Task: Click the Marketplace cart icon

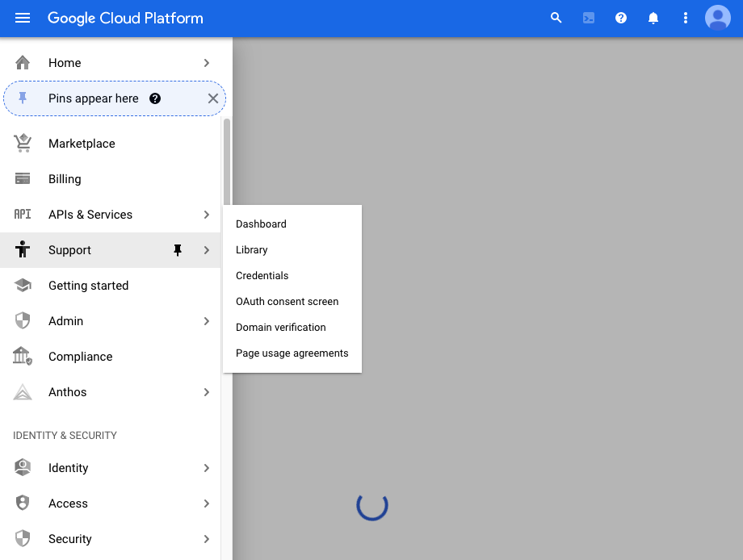Action: point(23,143)
